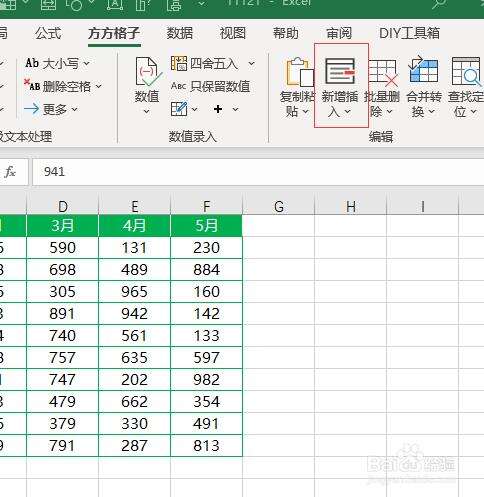This screenshot has height=497, width=484.
Task: Click the 批量删除 table icon
Action: (383, 72)
